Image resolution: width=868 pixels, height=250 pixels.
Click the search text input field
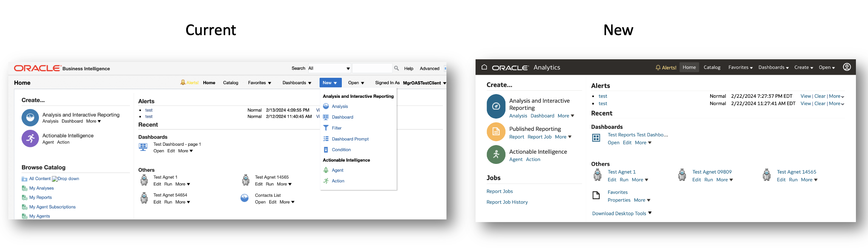pos(372,68)
